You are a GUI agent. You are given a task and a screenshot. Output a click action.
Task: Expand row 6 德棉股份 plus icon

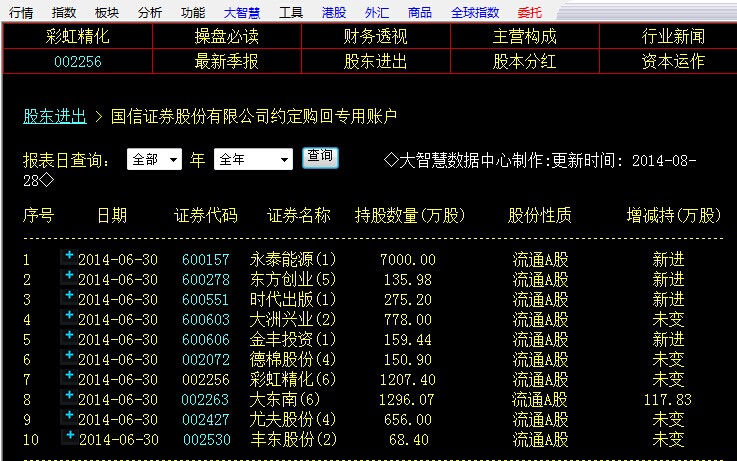[69, 355]
